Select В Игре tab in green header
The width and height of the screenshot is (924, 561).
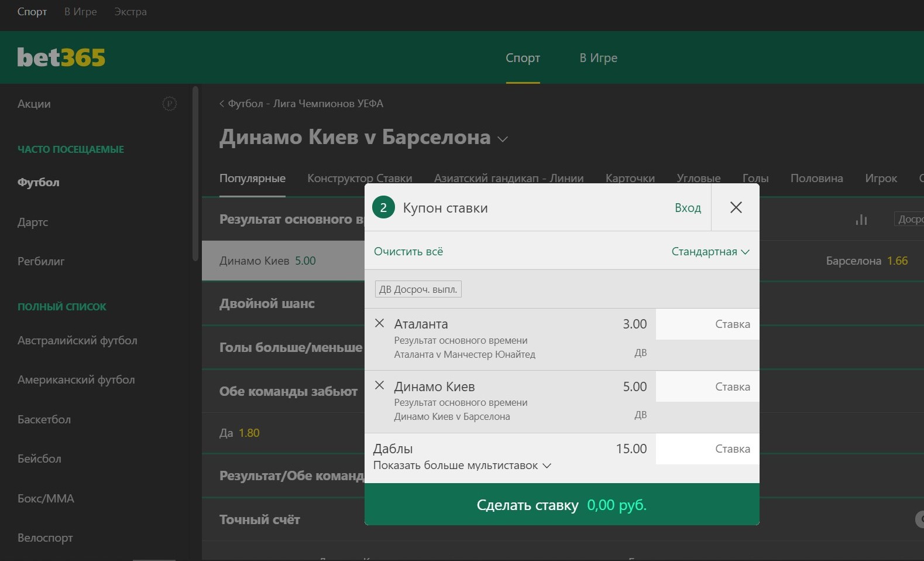(x=599, y=58)
